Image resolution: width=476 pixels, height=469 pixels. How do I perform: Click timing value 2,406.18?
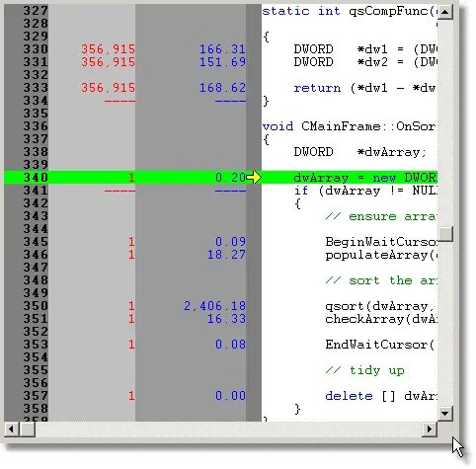[x=214, y=306]
